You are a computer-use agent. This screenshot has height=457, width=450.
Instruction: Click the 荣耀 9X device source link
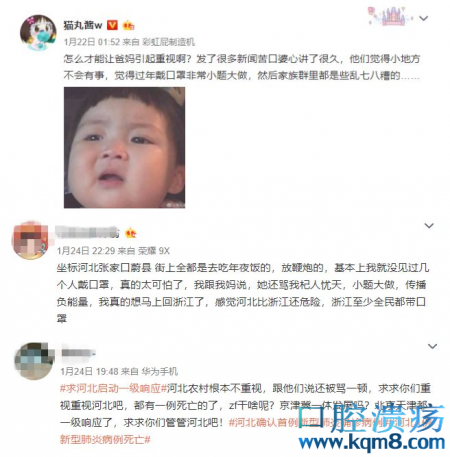154,250
